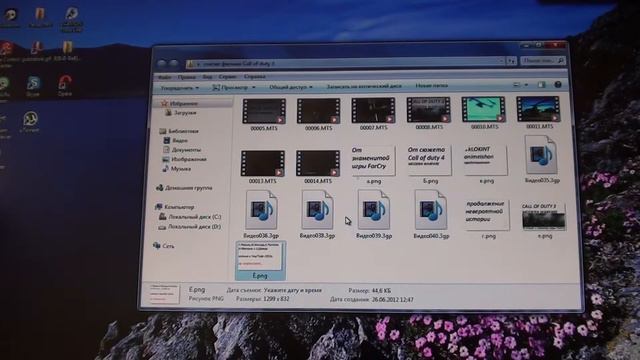Screen dimensions: 640x360
Task: Click the 00008.MTS video thumbnail
Action: 428,110
